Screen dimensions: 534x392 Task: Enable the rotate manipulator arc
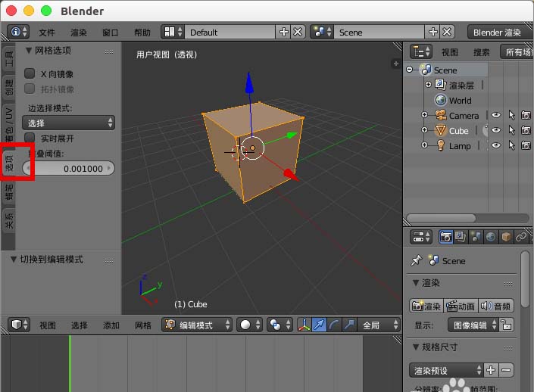point(334,325)
